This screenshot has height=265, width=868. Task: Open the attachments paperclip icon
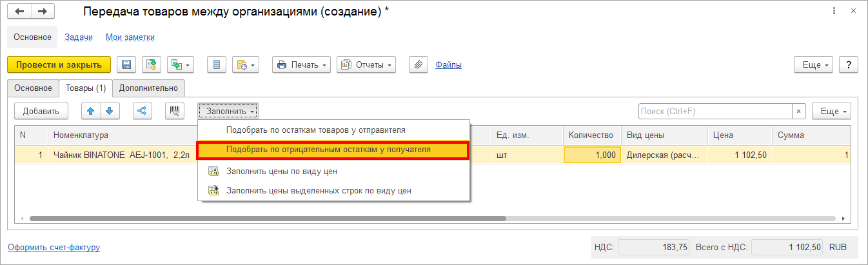pyautogui.click(x=419, y=64)
